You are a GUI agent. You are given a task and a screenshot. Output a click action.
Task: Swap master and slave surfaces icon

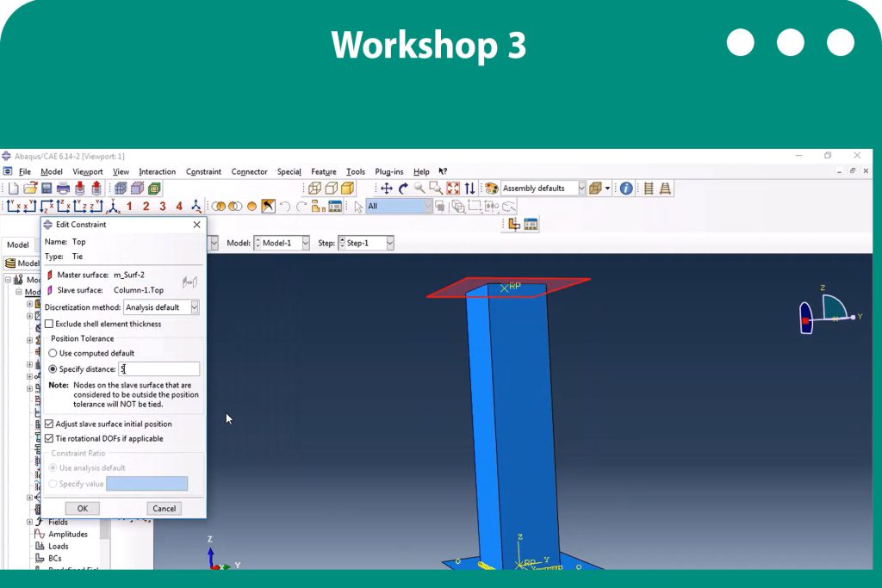(x=189, y=282)
